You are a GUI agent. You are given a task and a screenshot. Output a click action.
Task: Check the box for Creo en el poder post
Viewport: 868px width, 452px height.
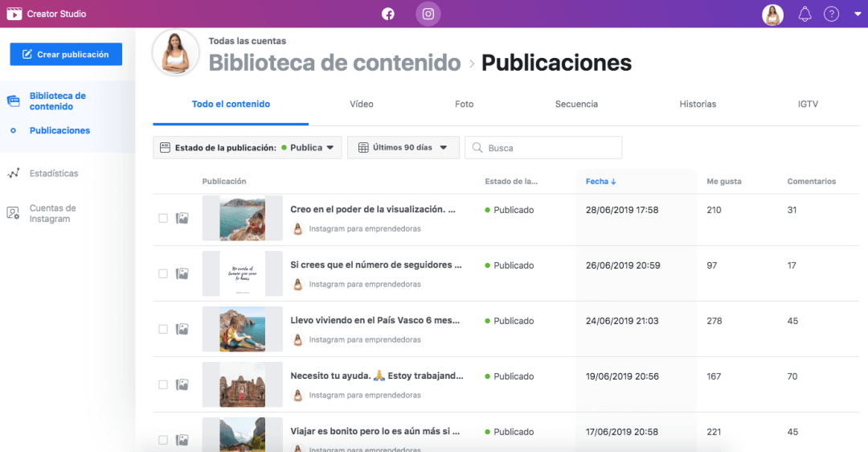(x=162, y=218)
